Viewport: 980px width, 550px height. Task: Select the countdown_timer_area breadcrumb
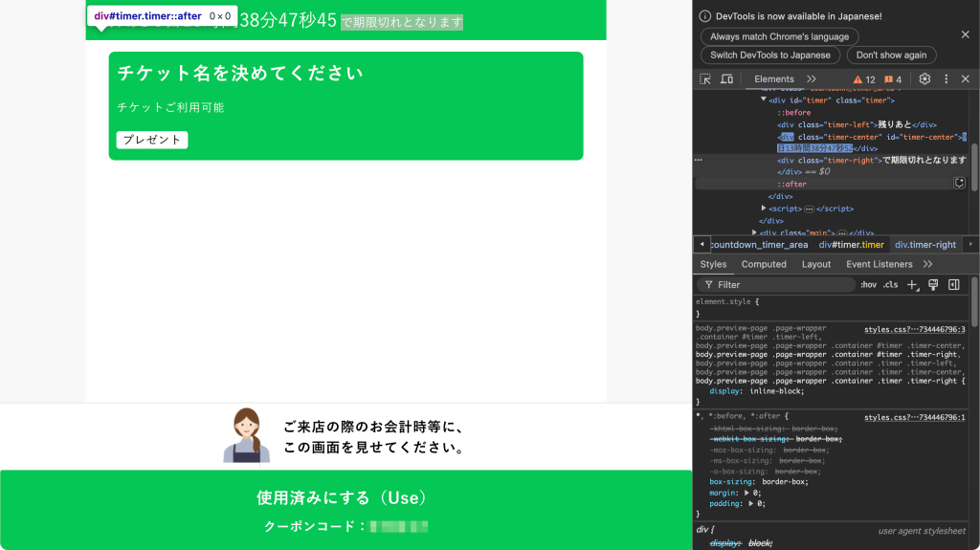(x=759, y=245)
